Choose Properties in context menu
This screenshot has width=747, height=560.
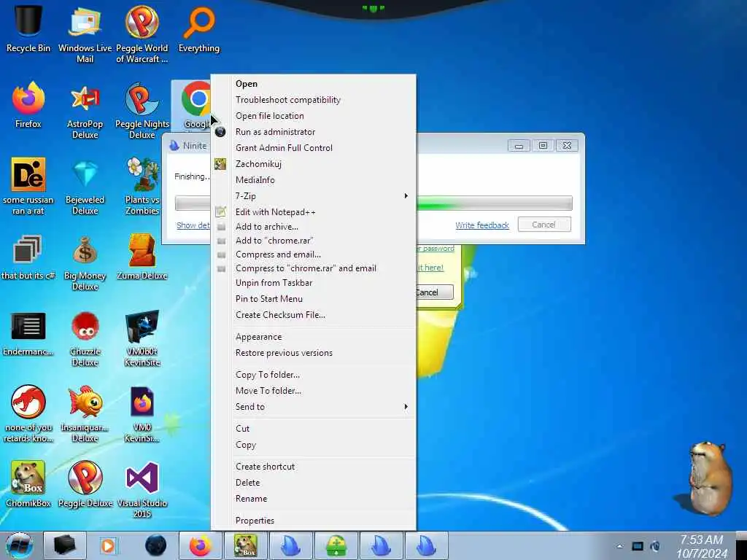[314, 521]
